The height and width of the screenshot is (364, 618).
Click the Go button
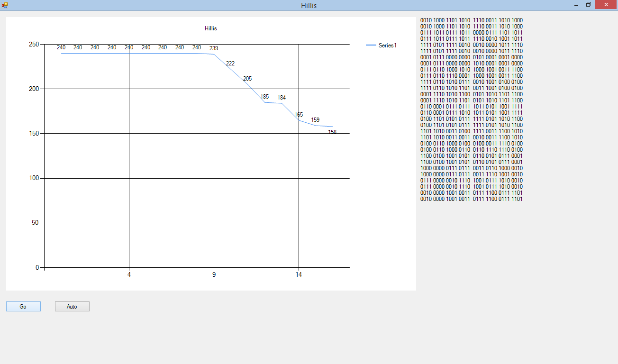click(23, 307)
